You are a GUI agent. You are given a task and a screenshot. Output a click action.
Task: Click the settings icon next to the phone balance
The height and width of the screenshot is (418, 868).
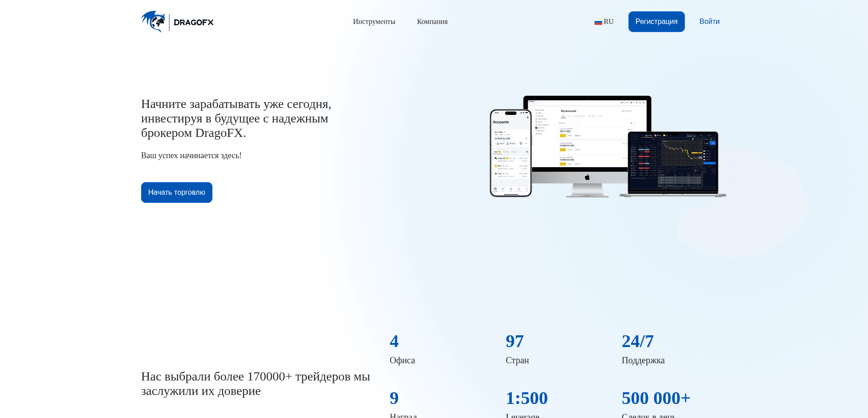(526, 138)
